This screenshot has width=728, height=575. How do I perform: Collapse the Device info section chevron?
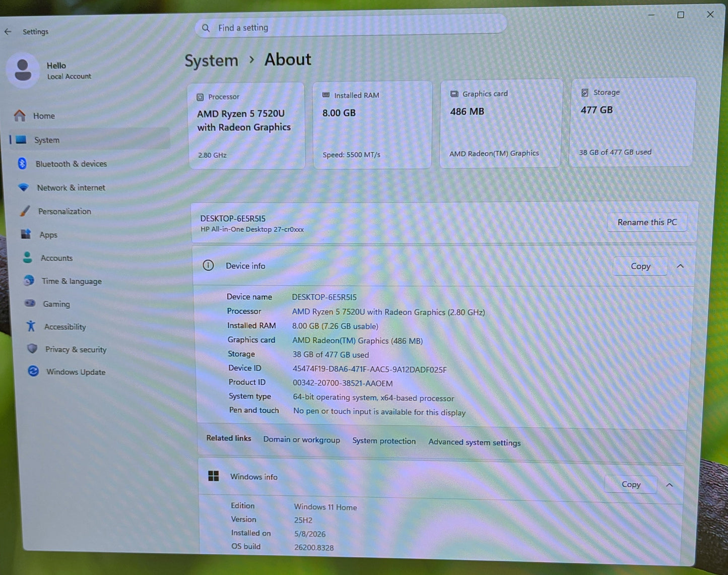click(x=681, y=266)
